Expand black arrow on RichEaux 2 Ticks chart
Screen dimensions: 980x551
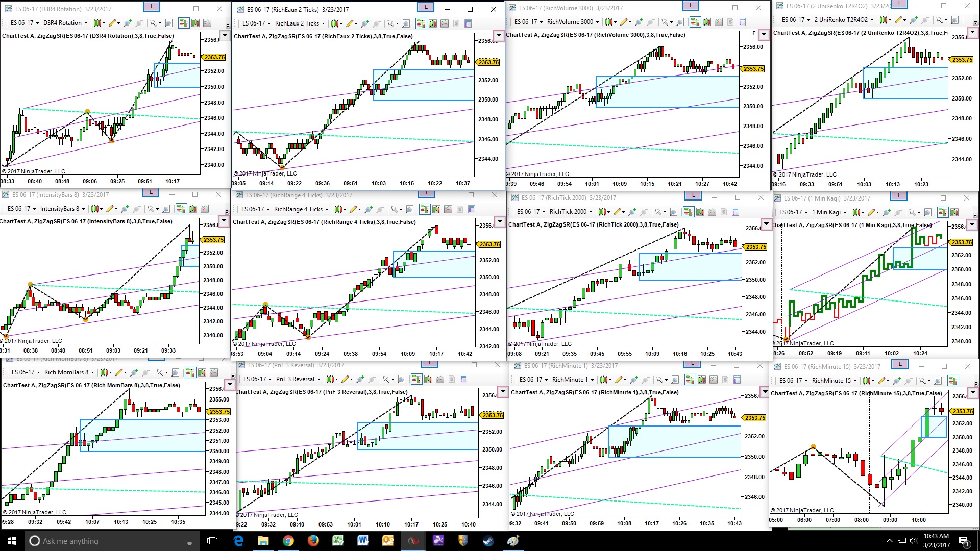(x=499, y=36)
